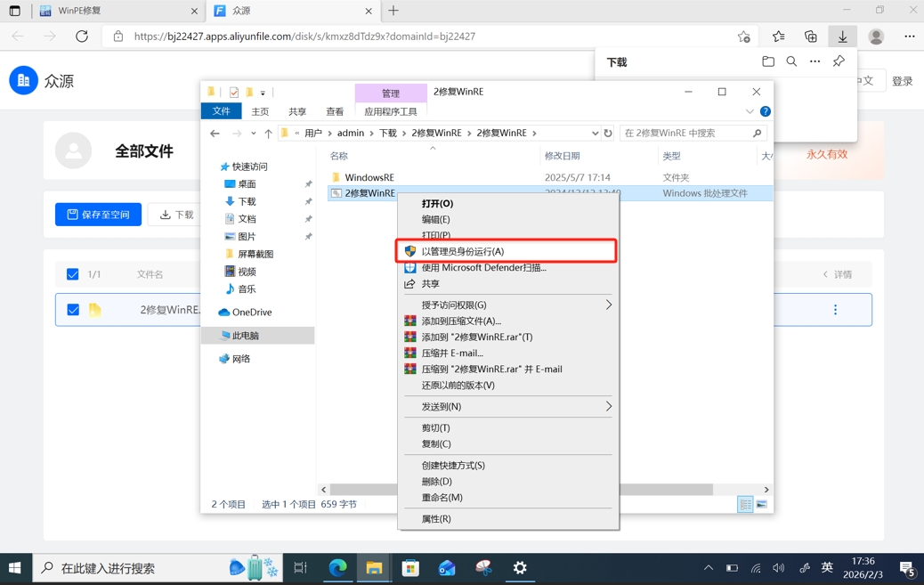Click the search box 在 2修复WinRE 中搜索

click(685, 134)
